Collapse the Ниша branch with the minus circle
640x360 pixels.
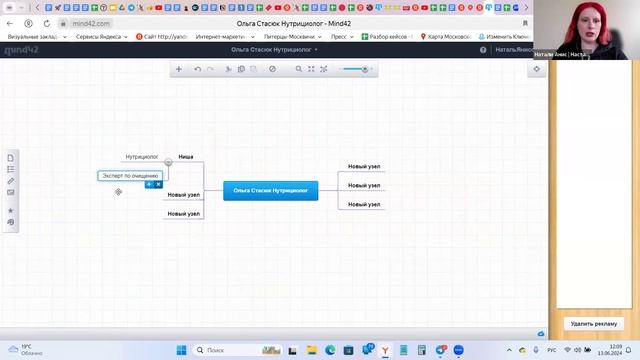pos(168,162)
